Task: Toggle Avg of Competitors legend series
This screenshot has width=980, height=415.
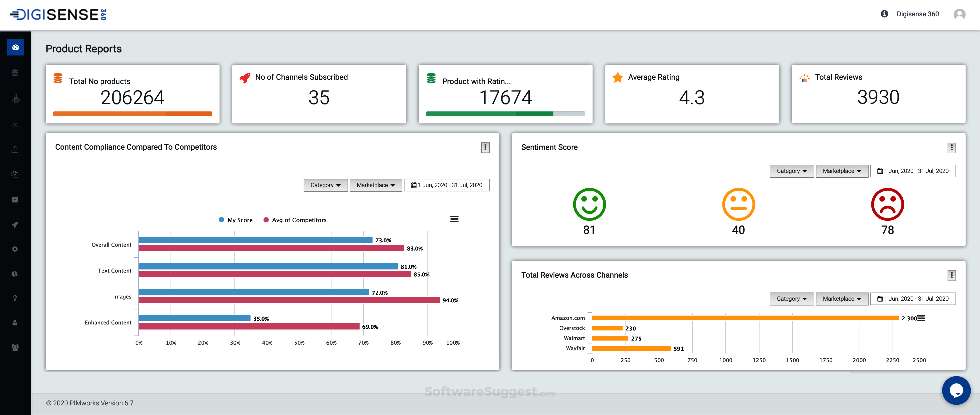Action: 295,220
